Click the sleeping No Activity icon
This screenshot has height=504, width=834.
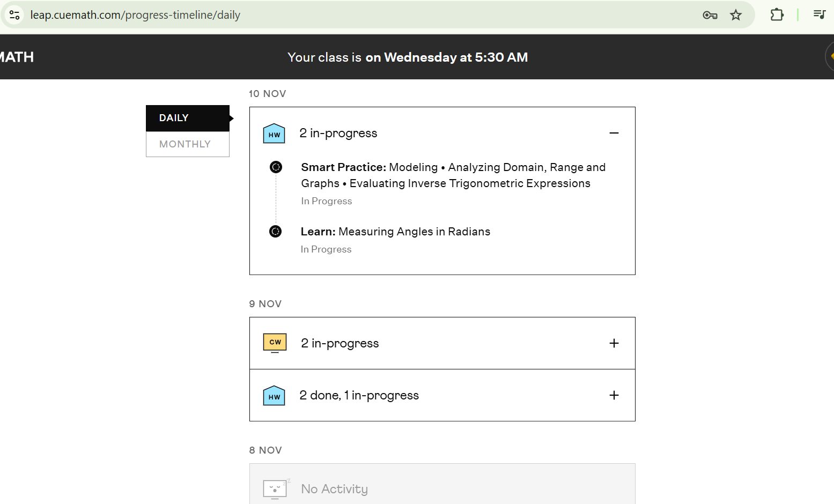[x=276, y=488]
